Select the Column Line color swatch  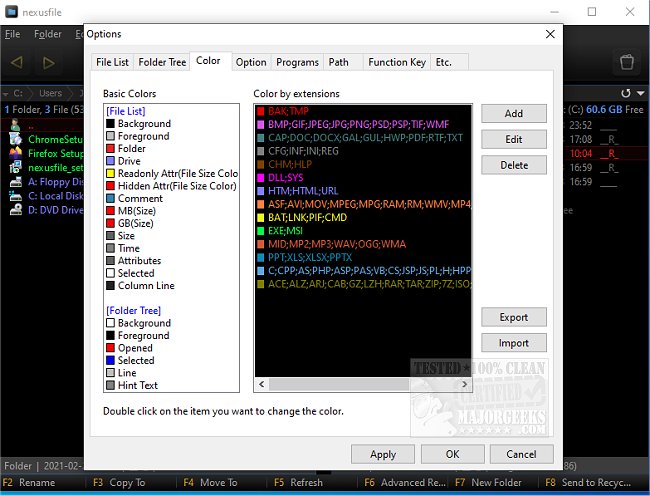110,286
